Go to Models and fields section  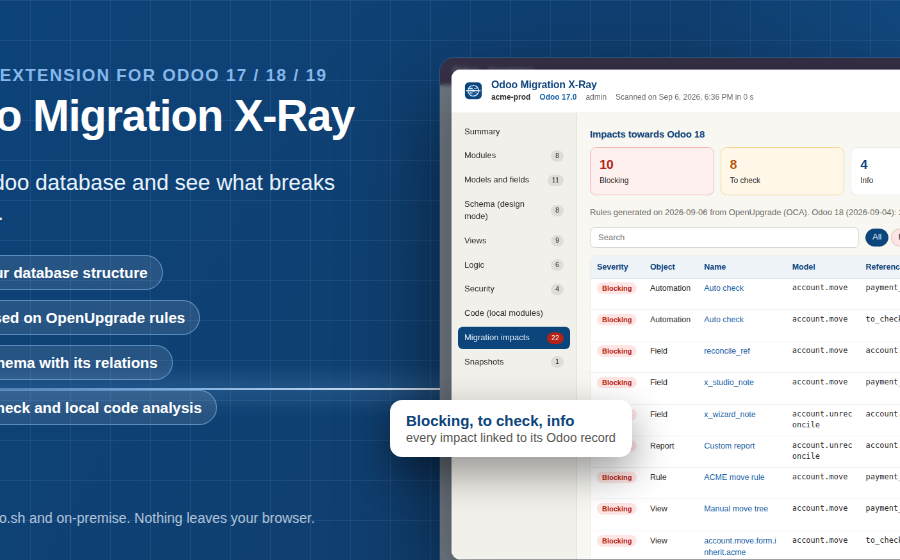513,180
